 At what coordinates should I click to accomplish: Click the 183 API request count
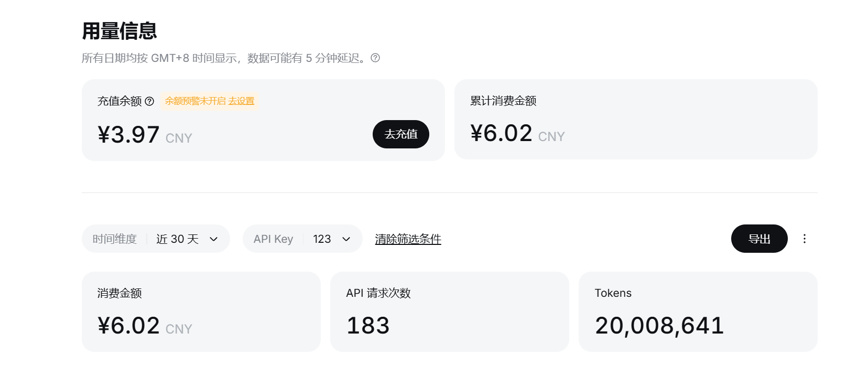[x=368, y=326]
